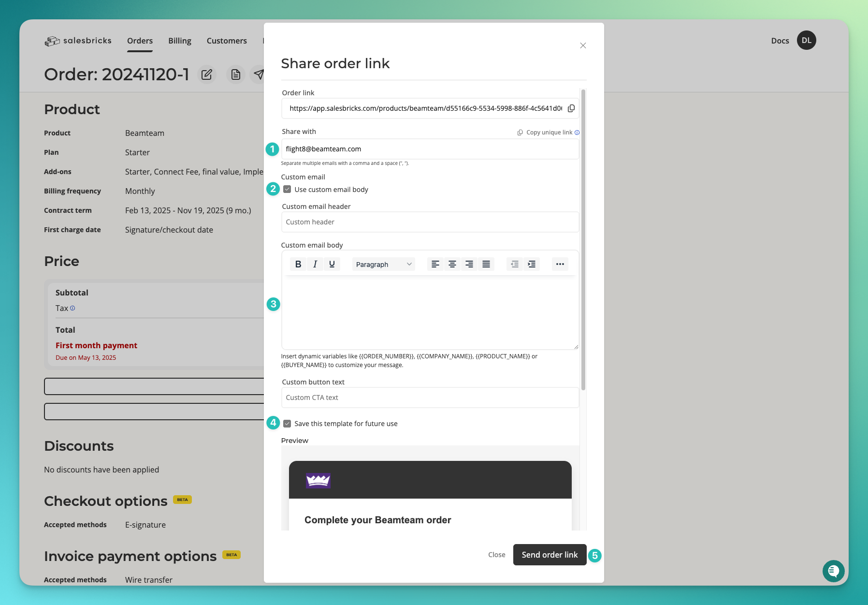868x605 pixels.
Task: Click the Close button in dialog footer
Action: coord(497,555)
